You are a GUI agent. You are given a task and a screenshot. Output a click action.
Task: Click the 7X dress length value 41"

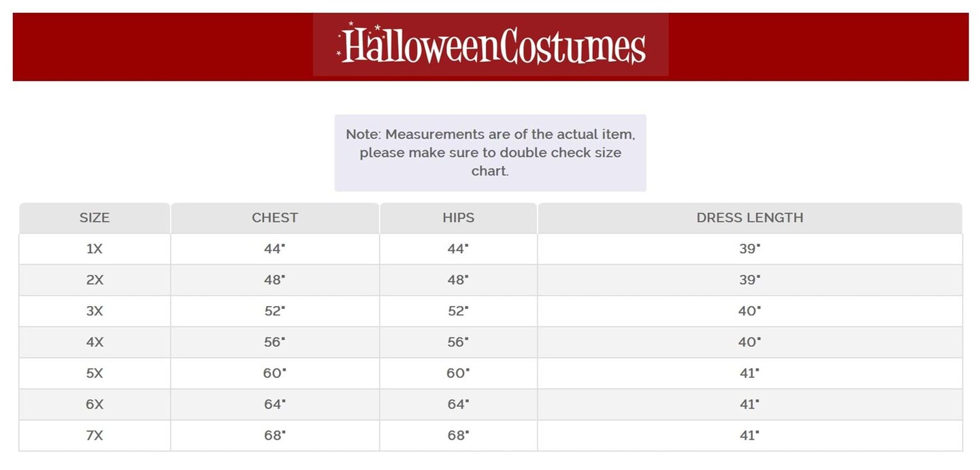749,435
